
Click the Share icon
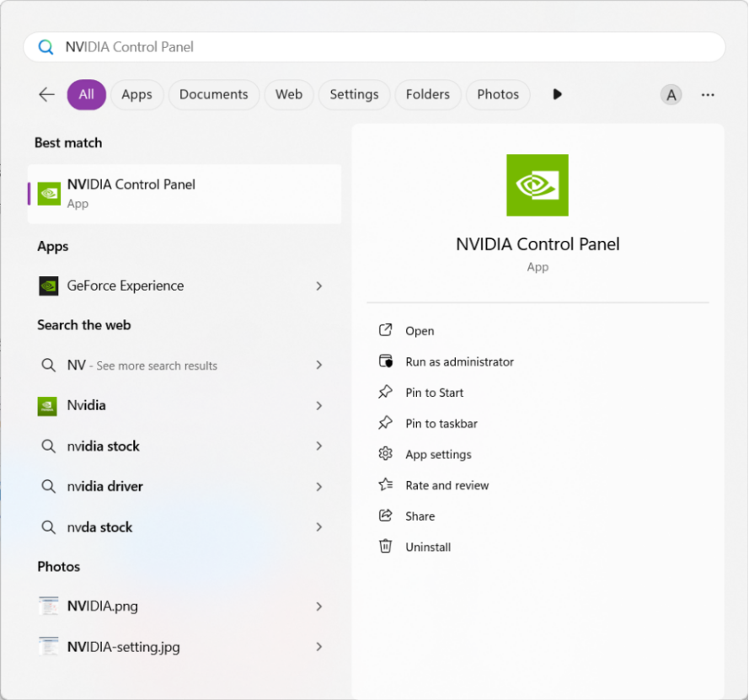(386, 516)
